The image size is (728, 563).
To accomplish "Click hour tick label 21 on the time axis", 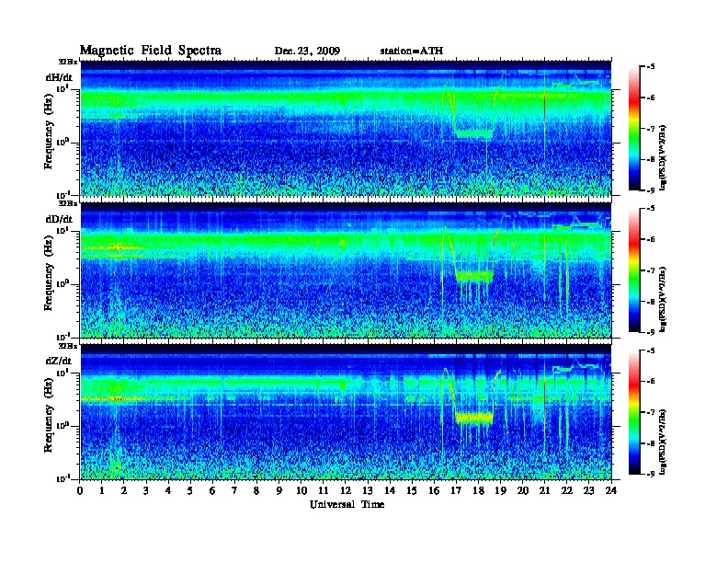I will tap(544, 490).
